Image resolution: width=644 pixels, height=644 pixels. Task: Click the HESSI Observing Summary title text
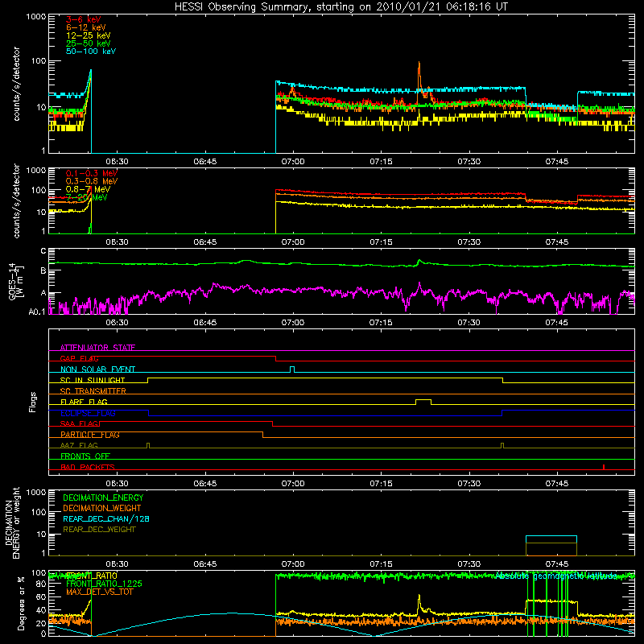pos(341,7)
